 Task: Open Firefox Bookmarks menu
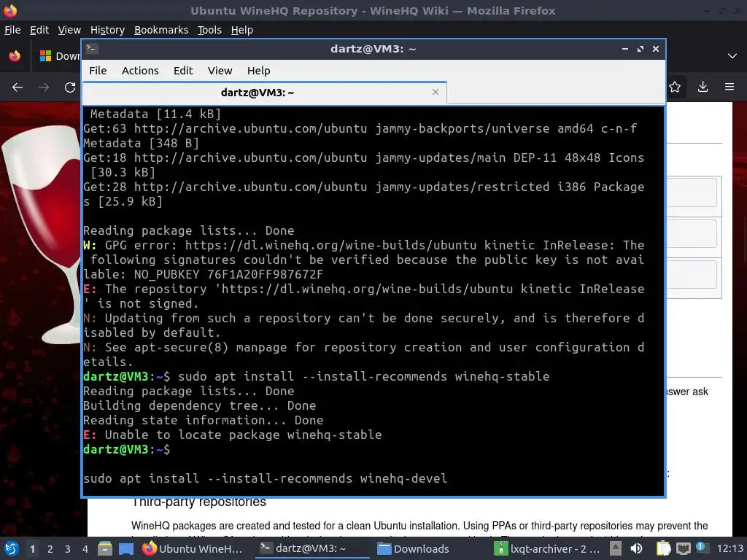[161, 30]
